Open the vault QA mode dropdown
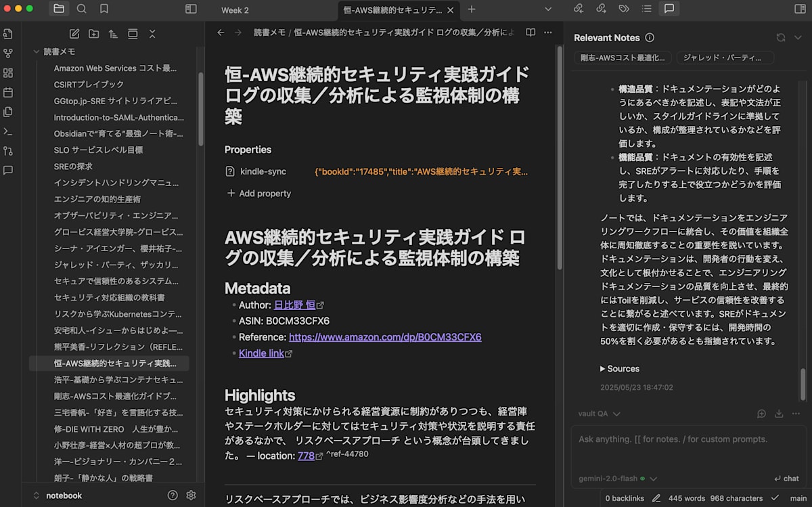 pyautogui.click(x=600, y=414)
